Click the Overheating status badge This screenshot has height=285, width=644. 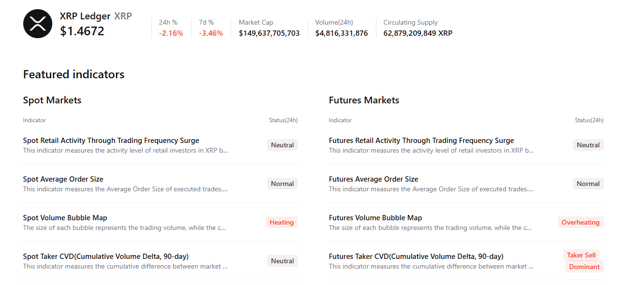point(581,222)
